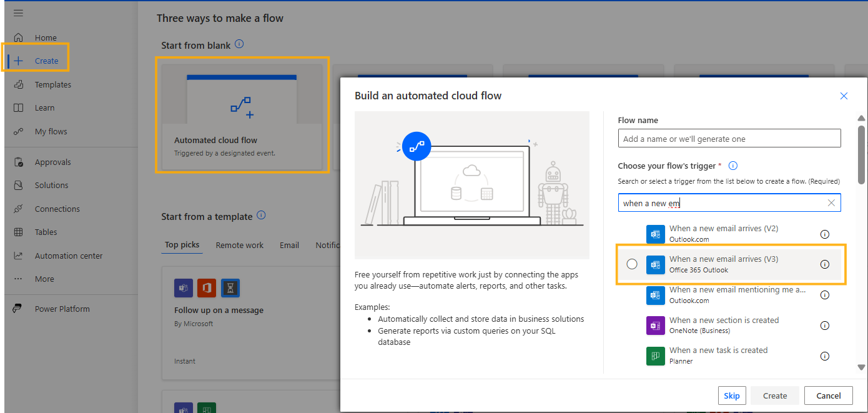The image size is (868, 413).
Task: Switch to the Email template tab
Action: (289, 245)
